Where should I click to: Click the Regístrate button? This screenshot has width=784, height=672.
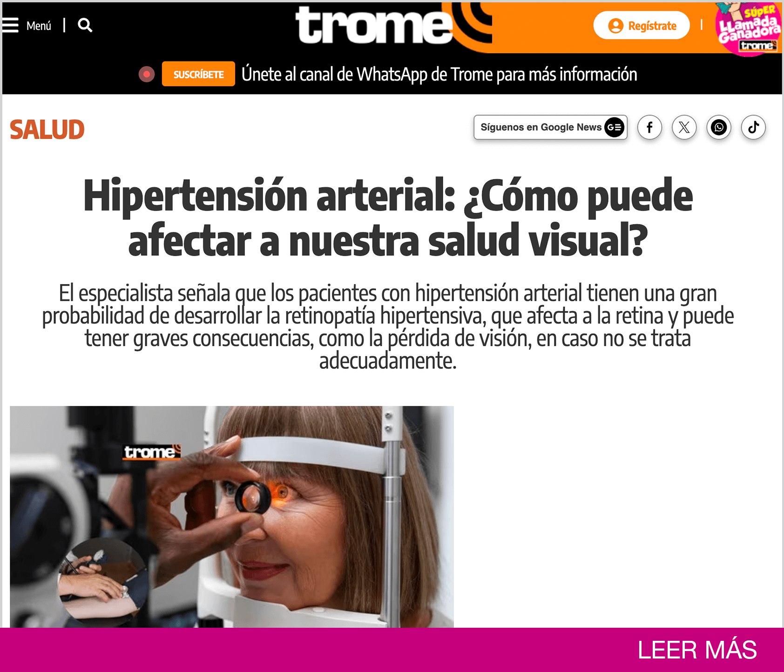point(641,26)
